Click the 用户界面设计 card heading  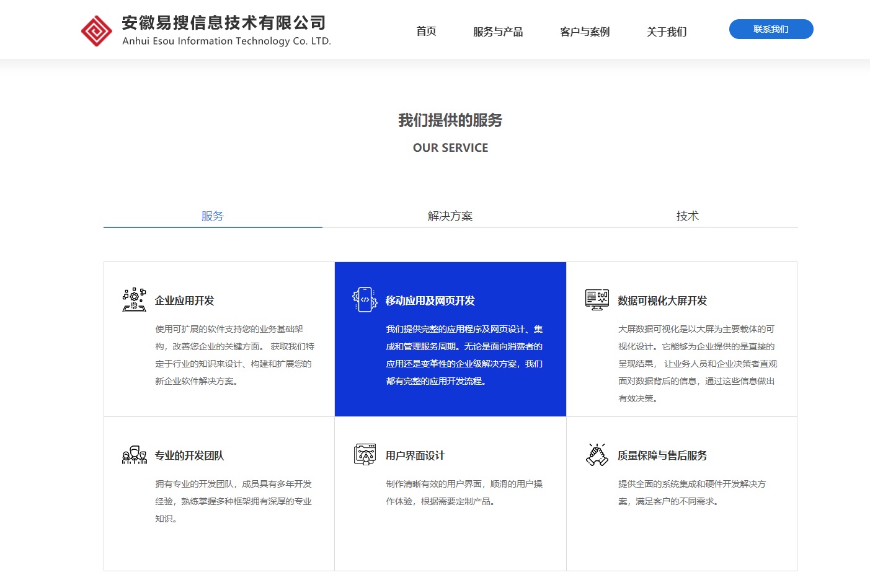pos(415,456)
